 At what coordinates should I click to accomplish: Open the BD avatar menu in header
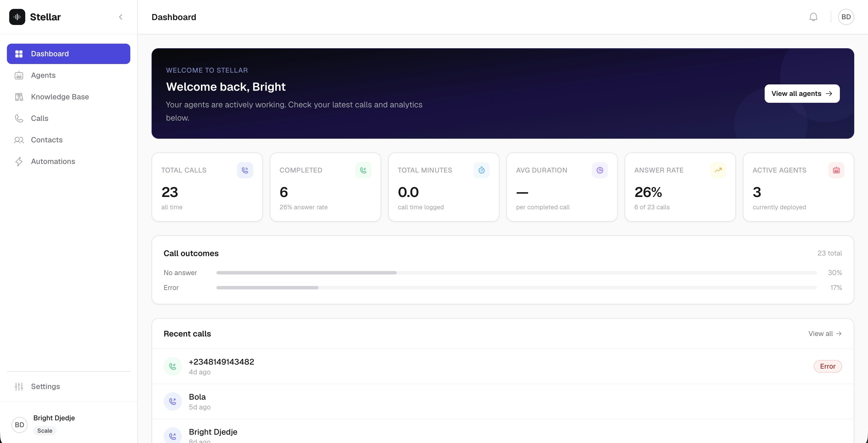point(846,17)
